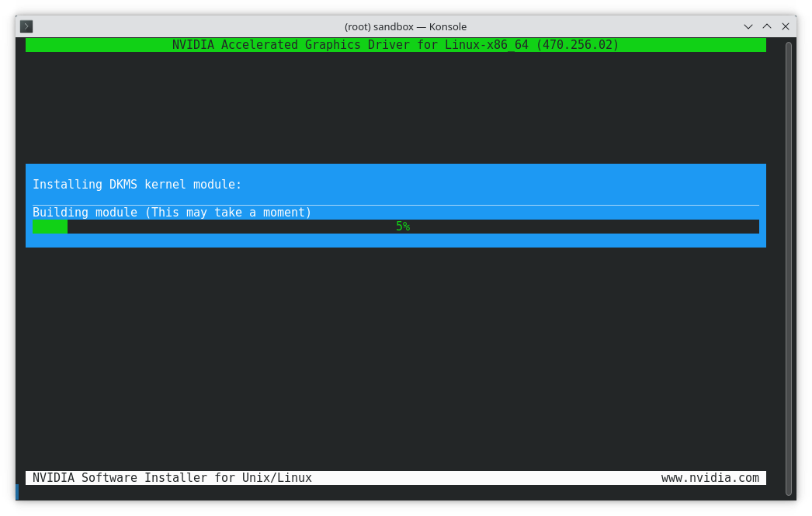Click the "Installing DKMS kernel module:" text
Image resolution: width=812 pixels, height=516 pixels.
point(137,185)
